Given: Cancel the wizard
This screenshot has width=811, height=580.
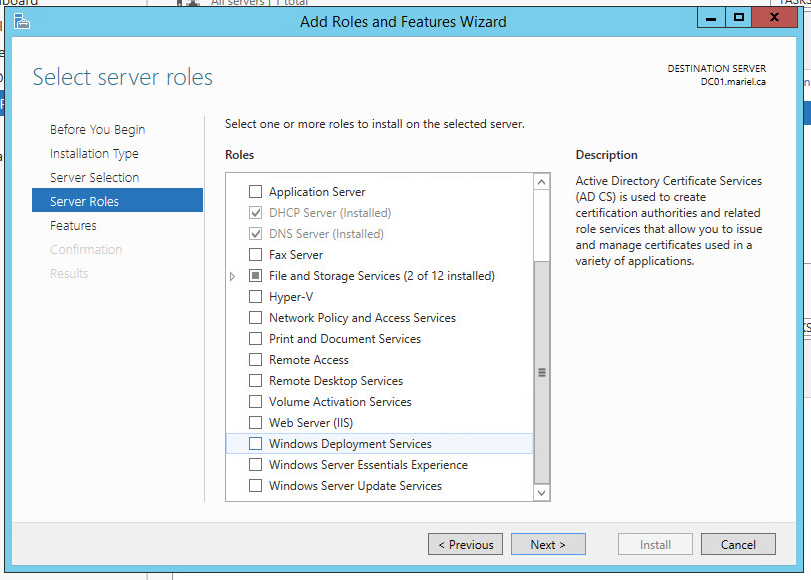Looking at the screenshot, I should coord(737,545).
